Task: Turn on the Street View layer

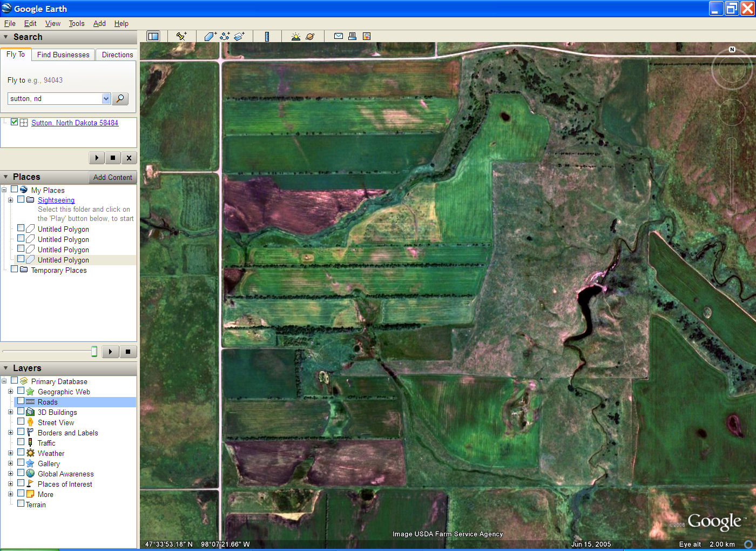Action: (x=21, y=421)
